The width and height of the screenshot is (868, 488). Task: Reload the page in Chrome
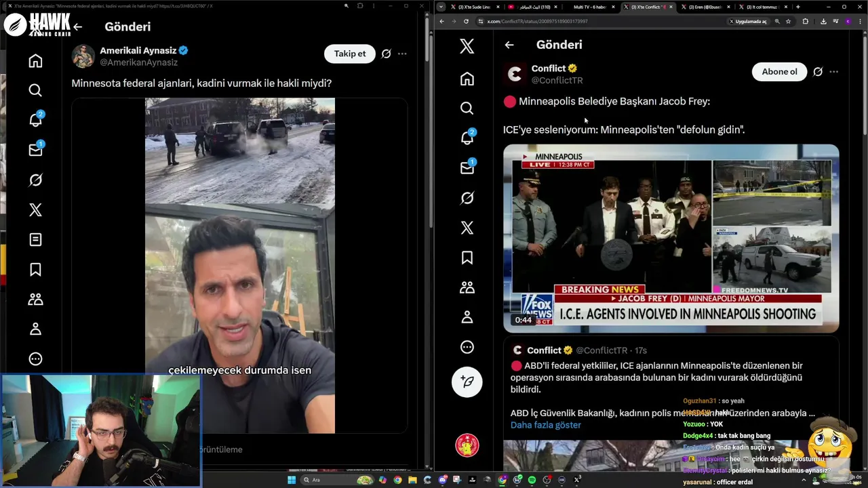click(466, 21)
